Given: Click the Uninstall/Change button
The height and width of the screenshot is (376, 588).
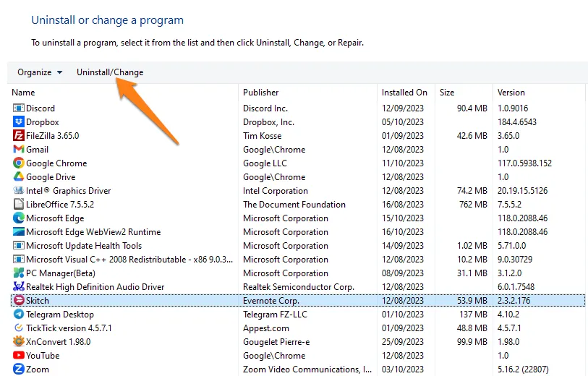Looking at the screenshot, I should (110, 72).
